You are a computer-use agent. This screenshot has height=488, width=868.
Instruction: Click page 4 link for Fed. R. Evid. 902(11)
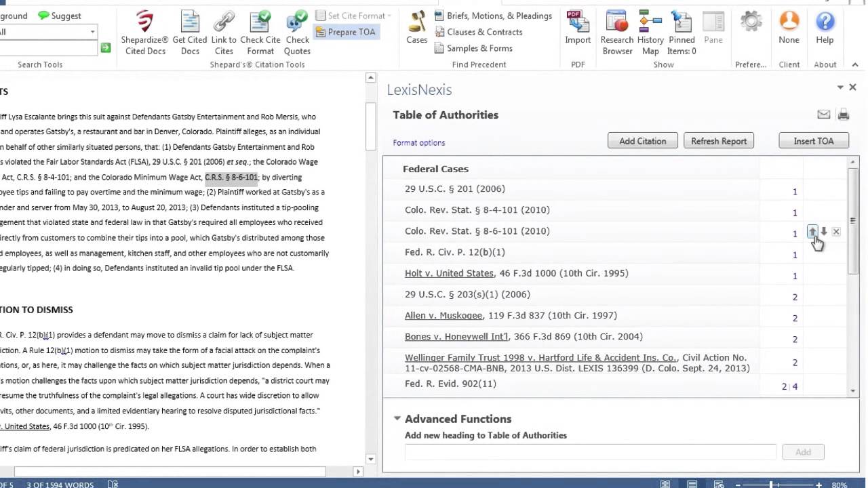795,386
